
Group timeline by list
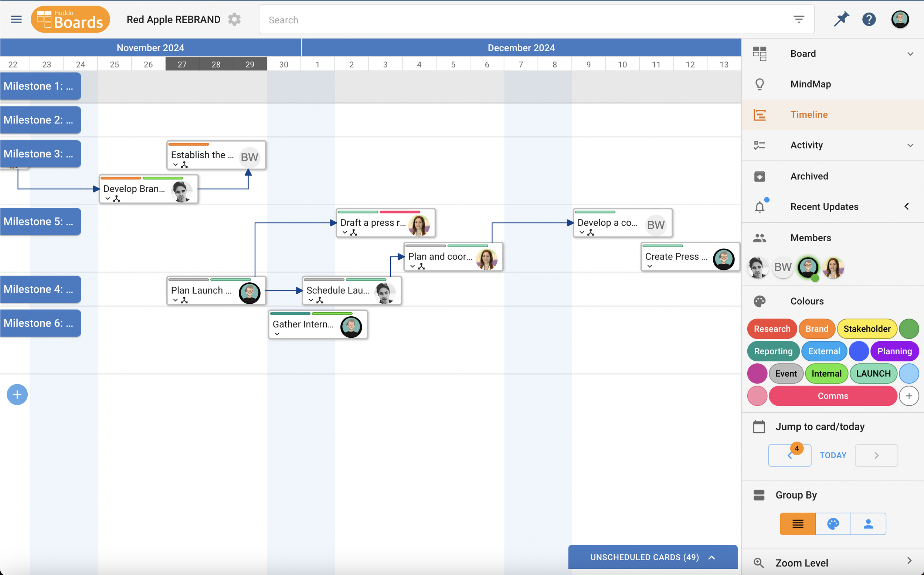(x=797, y=524)
